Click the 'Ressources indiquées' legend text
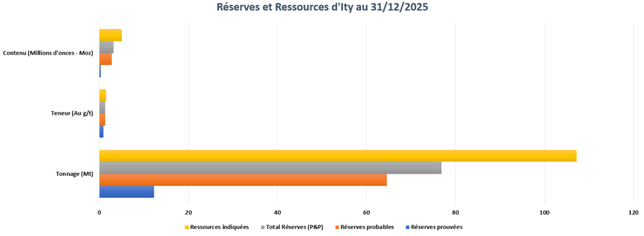This screenshot has height=236, width=644. [219, 227]
